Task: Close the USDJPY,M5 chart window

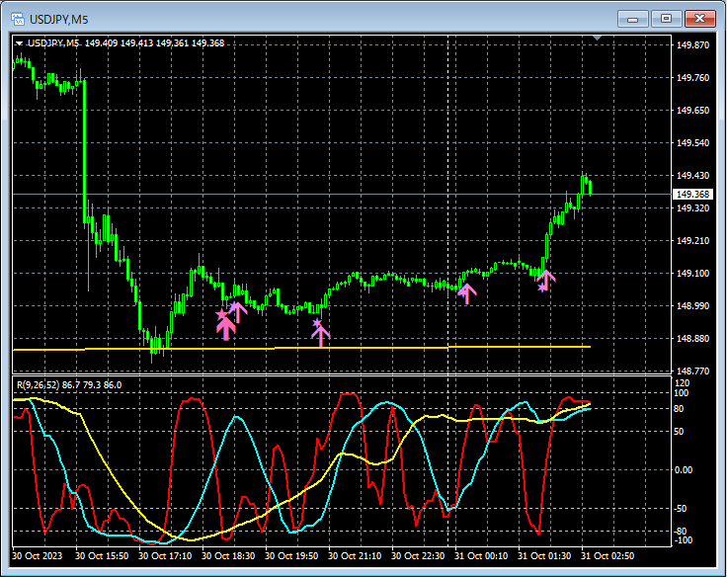Action: pyautogui.click(x=700, y=19)
